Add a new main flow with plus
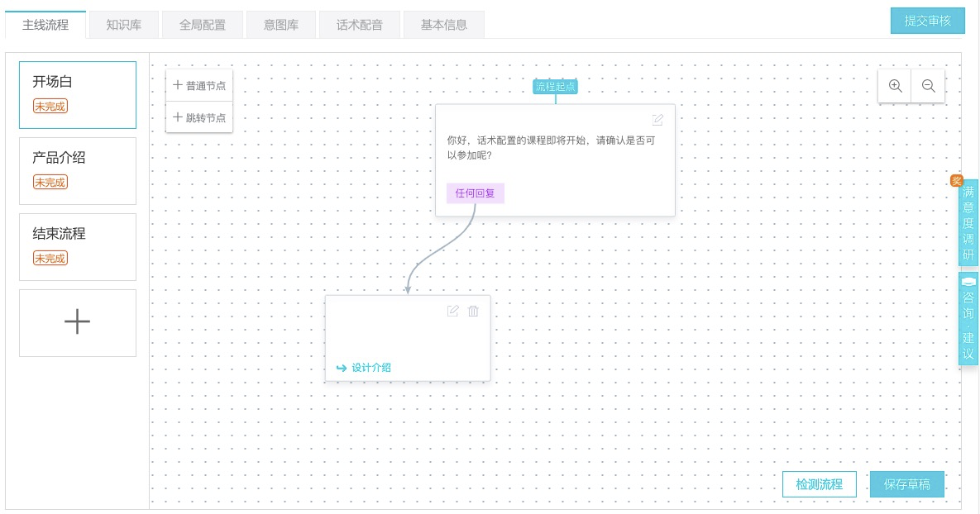 (78, 323)
